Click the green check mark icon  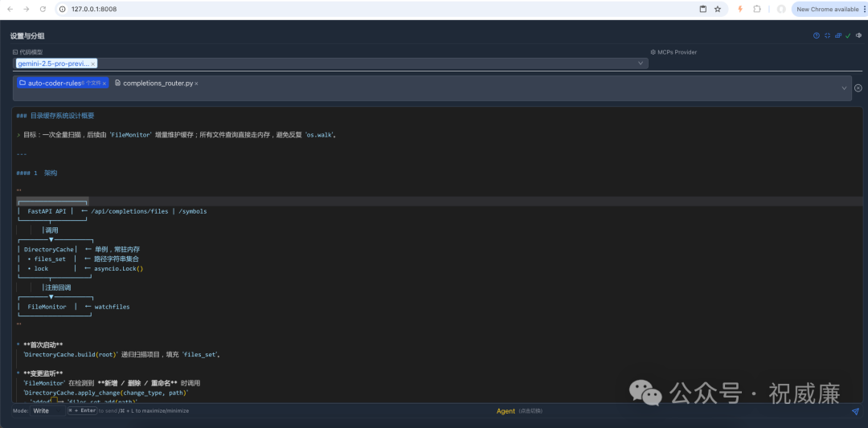click(848, 35)
